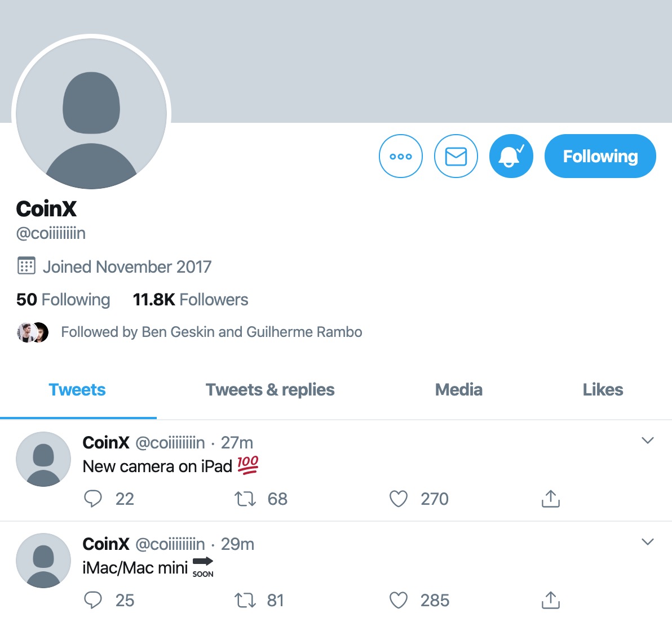Like the iMac/Mac mini tweet
The height and width of the screenshot is (622, 672).
399,600
